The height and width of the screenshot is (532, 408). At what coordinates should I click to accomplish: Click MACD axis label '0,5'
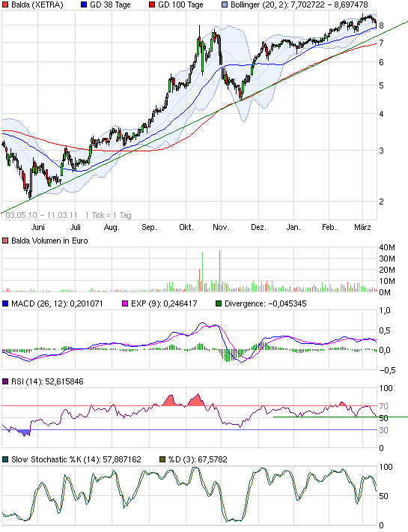[x=385, y=330]
